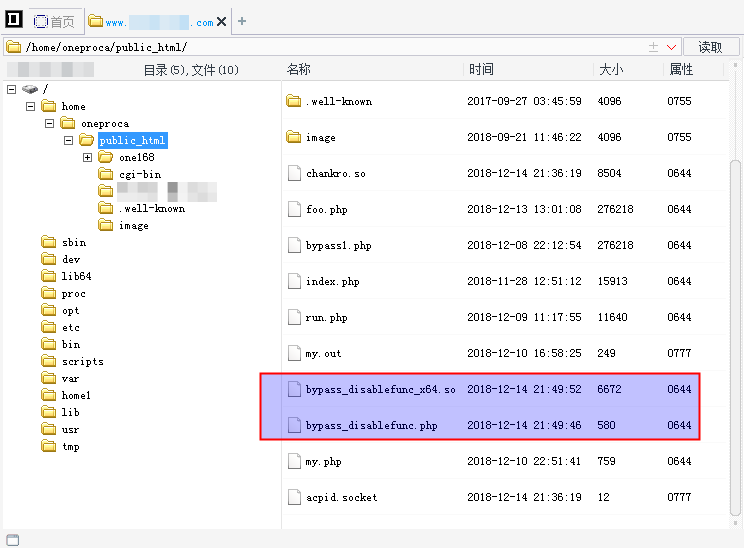Click the status bar panel icon
The height and width of the screenshot is (548, 744).
[13, 540]
